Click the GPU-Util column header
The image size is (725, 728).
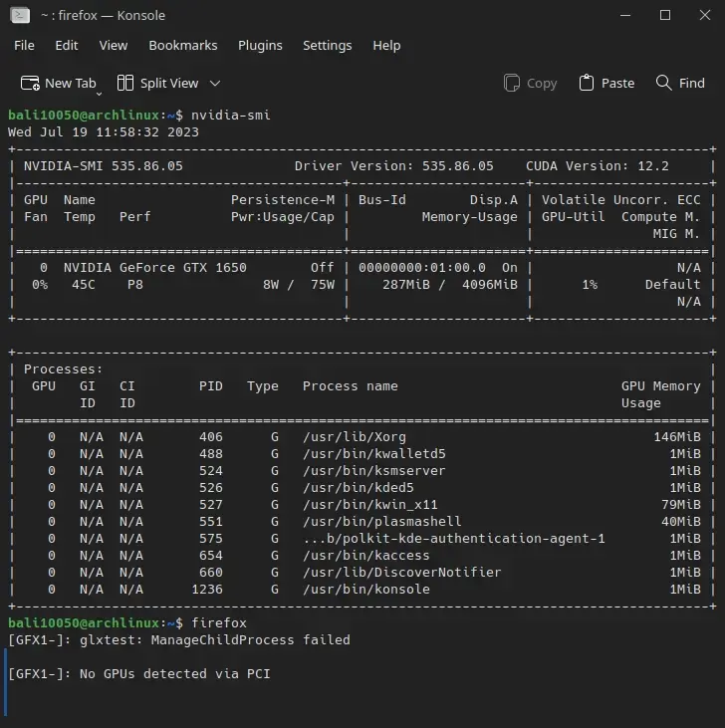tap(574, 217)
